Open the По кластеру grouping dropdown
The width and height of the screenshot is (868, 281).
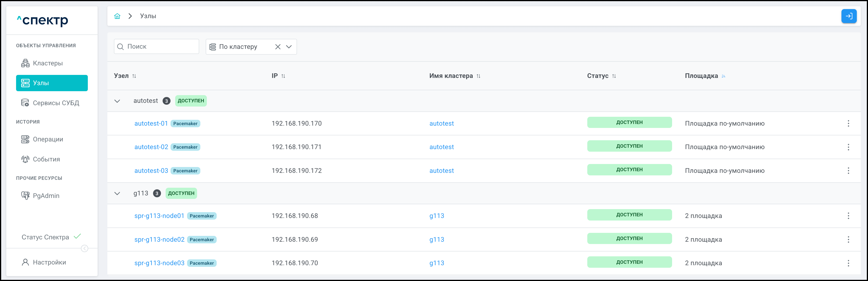coord(289,47)
